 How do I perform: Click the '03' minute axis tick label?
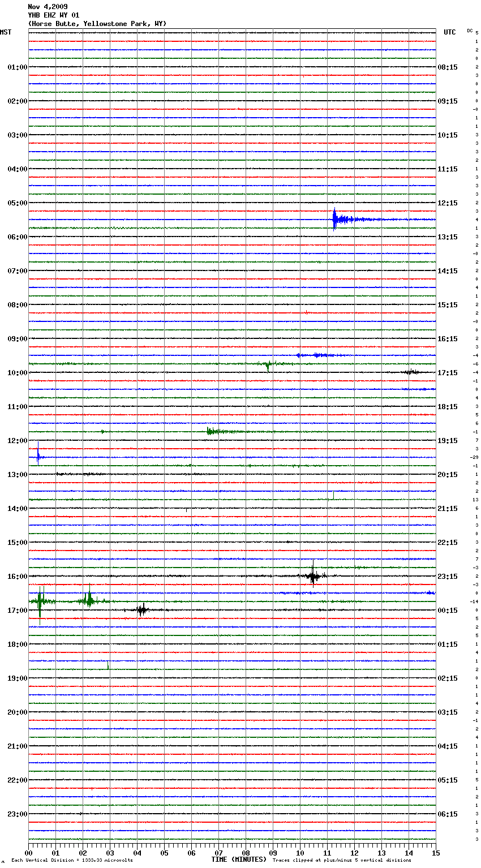point(110,853)
